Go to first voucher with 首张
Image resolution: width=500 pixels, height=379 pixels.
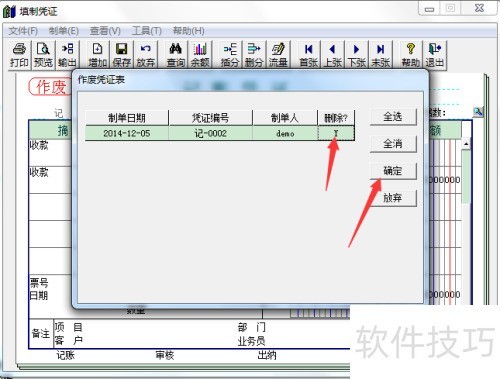pyautogui.click(x=308, y=55)
